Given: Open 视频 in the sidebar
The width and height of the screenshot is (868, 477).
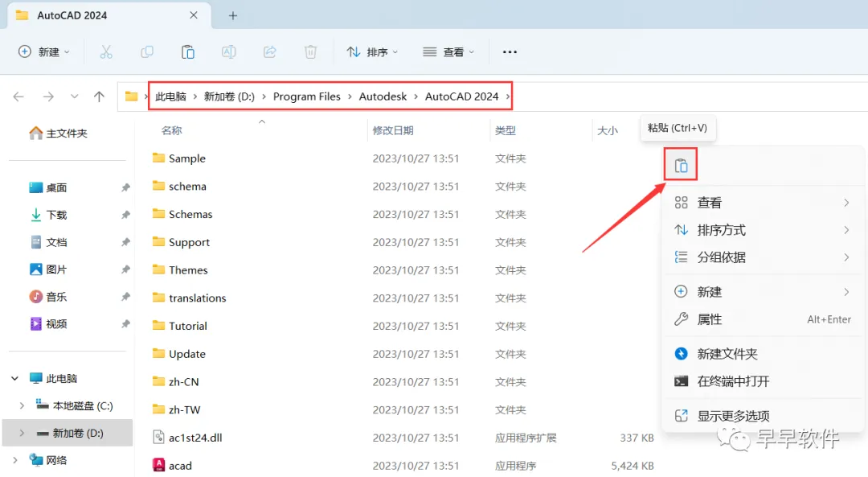Looking at the screenshot, I should (48, 323).
